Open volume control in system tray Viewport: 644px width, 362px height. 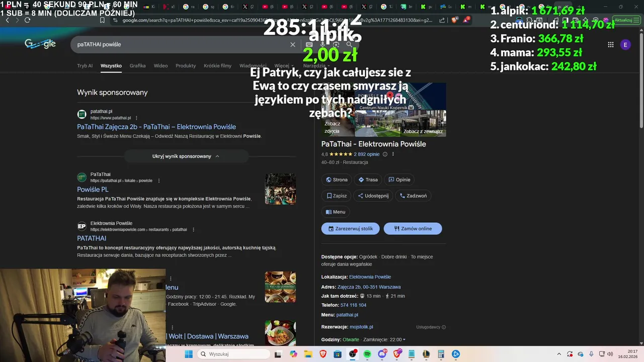(x=611, y=354)
